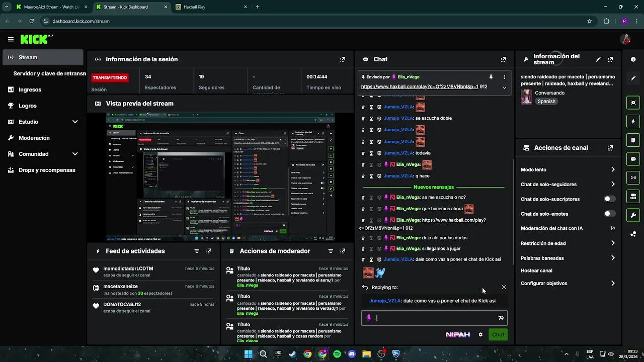Open Moderación del chat con IA link

click(568, 228)
